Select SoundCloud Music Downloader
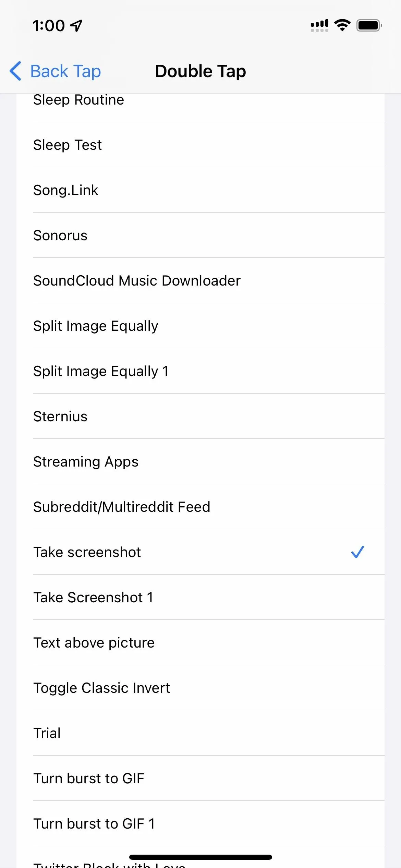401x868 pixels. [200, 280]
